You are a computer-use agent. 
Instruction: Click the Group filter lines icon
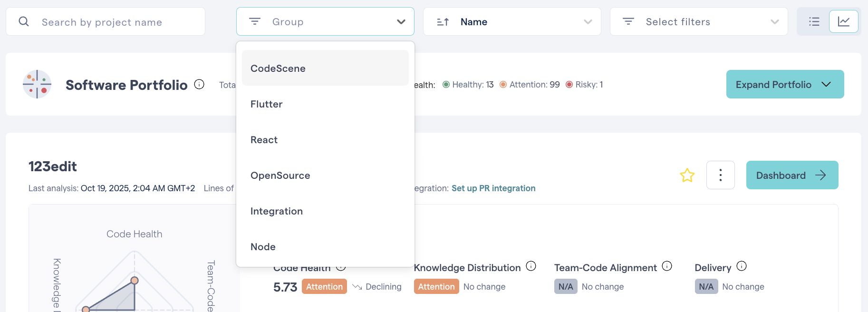(x=255, y=21)
